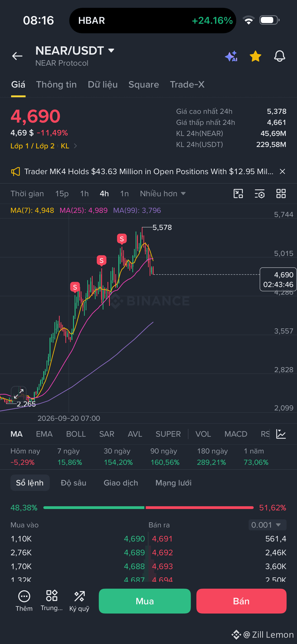Dismiss the Trader MK4 news banner
The image size is (297, 644).
click(282, 171)
